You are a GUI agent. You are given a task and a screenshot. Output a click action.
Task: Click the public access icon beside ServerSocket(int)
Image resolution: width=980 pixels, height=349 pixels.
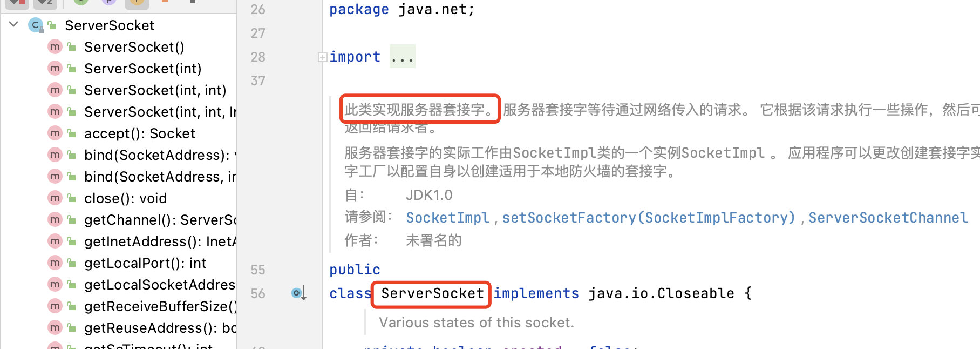pyautogui.click(x=71, y=69)
